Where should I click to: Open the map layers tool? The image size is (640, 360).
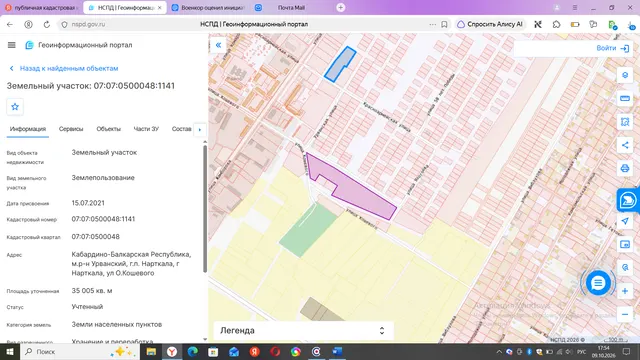pos(625,76)
